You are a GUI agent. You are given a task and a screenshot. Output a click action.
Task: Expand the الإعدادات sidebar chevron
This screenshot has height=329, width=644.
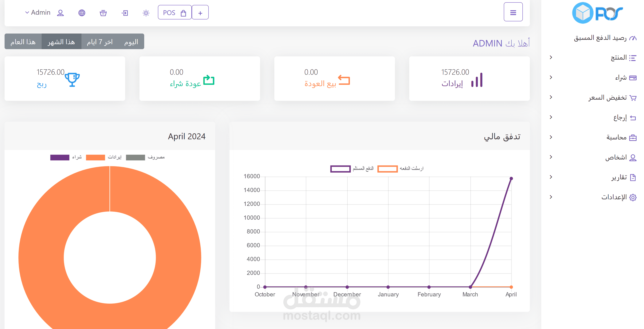(x=551, y=197)
